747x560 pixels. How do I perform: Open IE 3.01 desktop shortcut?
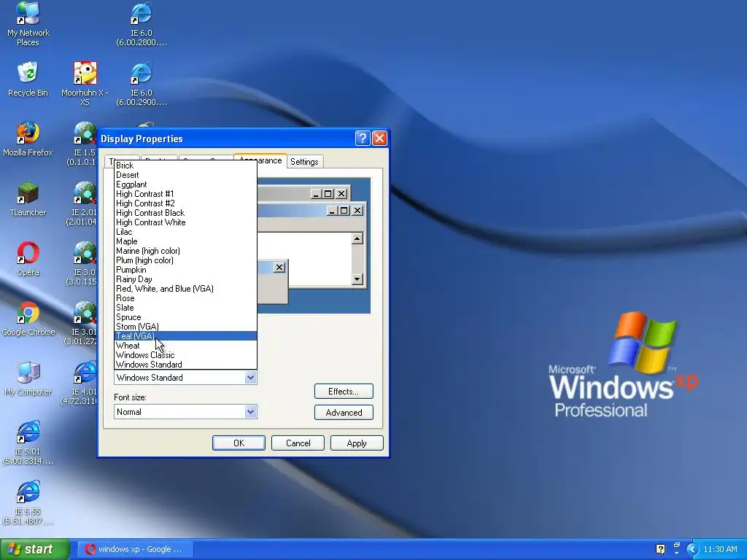(81, 323)
